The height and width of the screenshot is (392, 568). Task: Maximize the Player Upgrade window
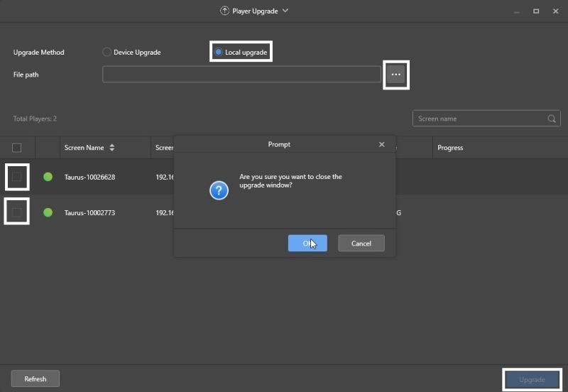point(536,11)
